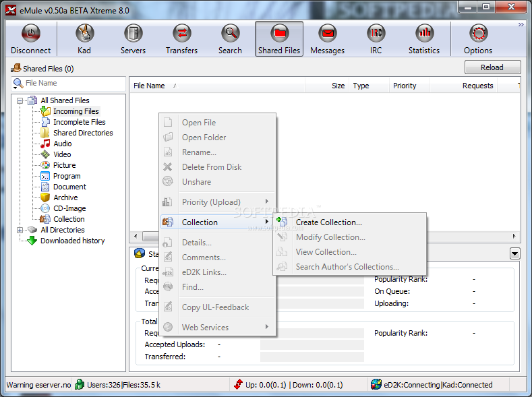Click the Document icon in the tree
532x397 pixels.
(x=45, y=187)
